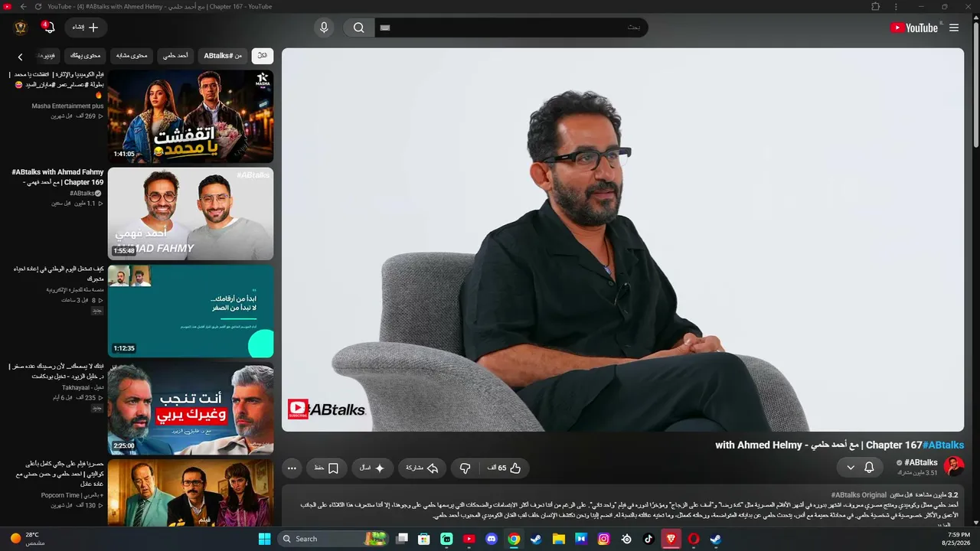Click the Ask (اسأل) sparkle button
Image resolution: width=980 pixels, height=551 pixels.
pos(372,468)
